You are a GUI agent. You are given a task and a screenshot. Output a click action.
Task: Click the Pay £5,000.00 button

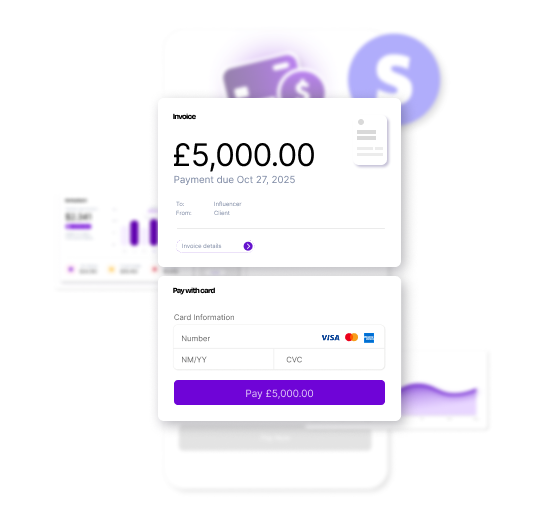pos(279,393)
